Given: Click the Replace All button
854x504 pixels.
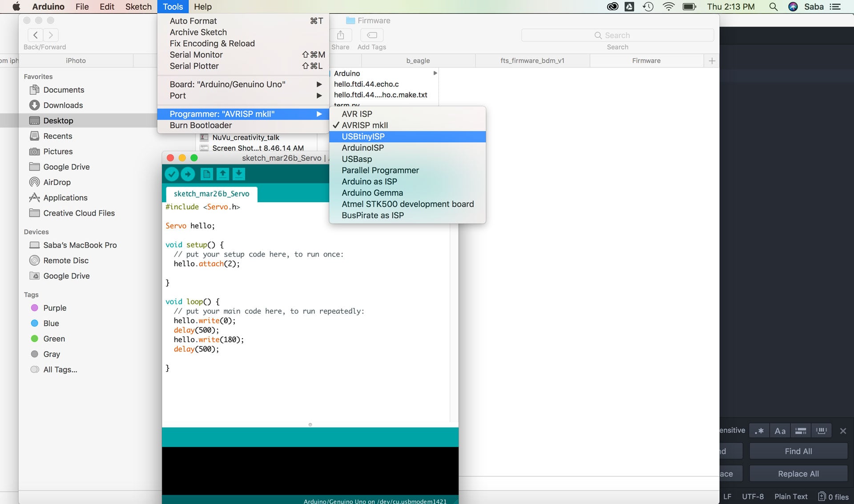Looking at the screenshot, I should (798, 474).
